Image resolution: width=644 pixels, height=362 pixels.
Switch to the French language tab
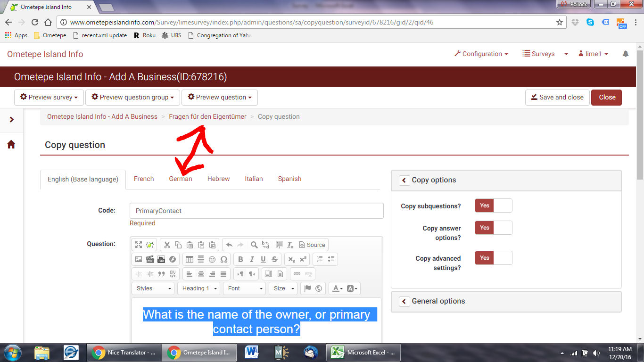point(144,179)
